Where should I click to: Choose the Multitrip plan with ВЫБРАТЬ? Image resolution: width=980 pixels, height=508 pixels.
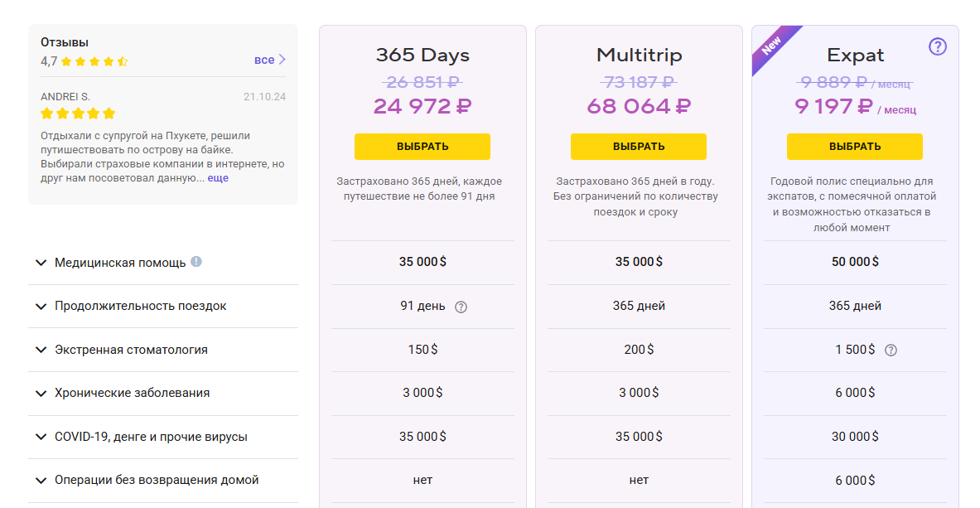coord(639,147)
